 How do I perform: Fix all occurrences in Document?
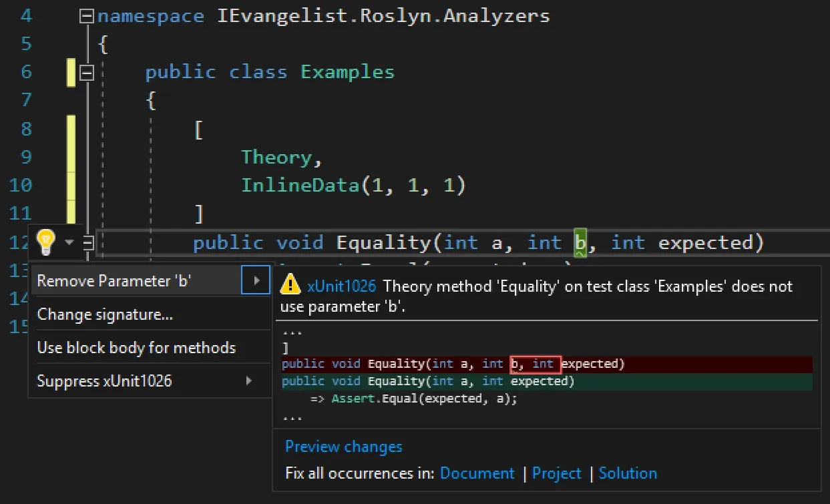pos(477,473)
